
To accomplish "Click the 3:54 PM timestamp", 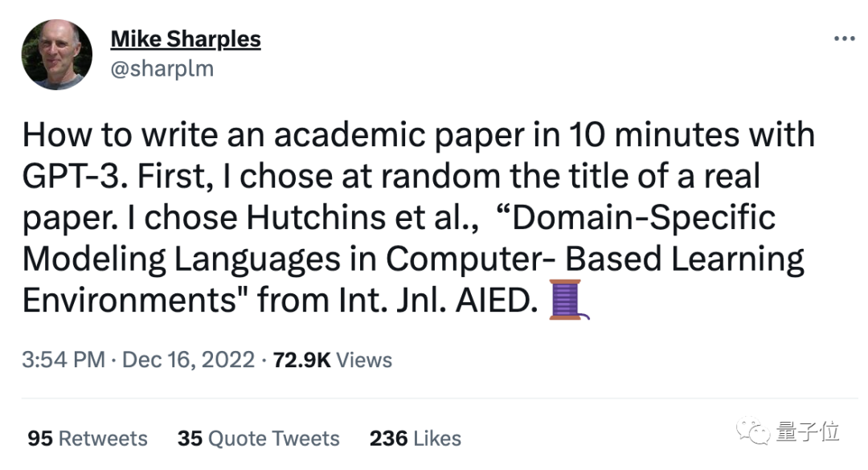I will coord(63,360).
